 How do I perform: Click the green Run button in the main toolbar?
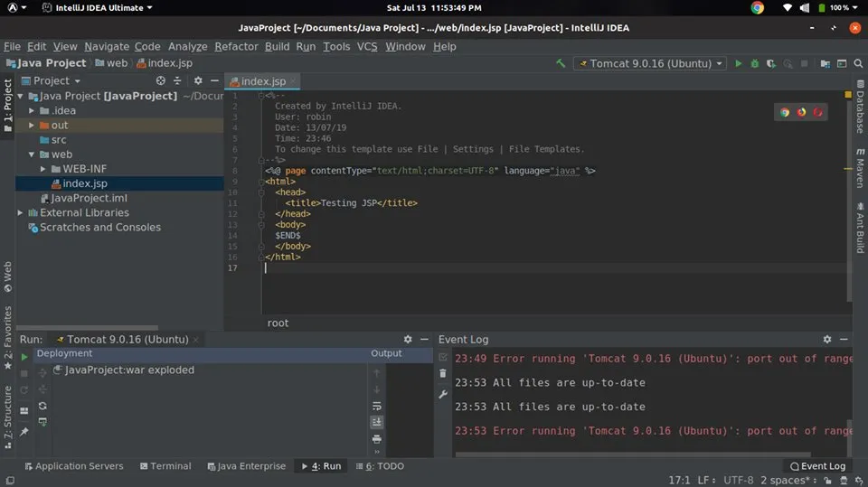(738, 64)
